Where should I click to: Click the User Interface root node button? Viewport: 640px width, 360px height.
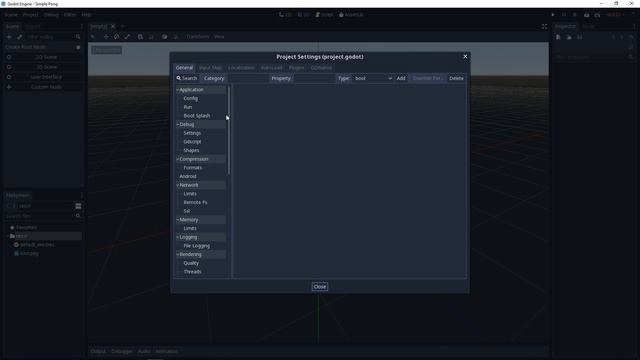46,77
